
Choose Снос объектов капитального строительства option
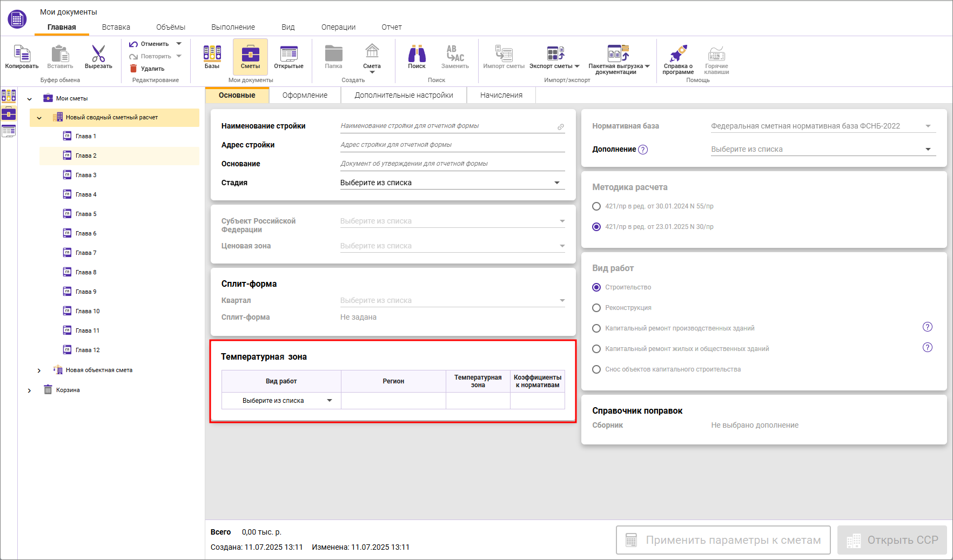tap(596, 369)
